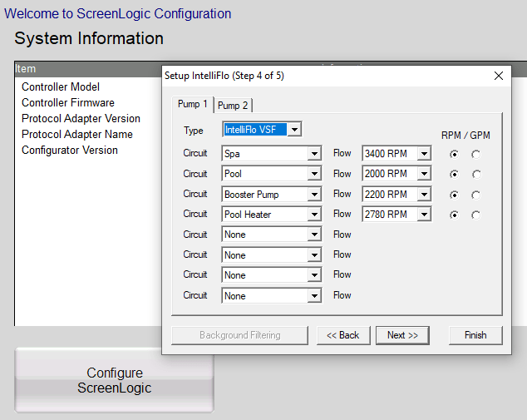
Task: Select GPM radio for Spa circuit
Action: [476, 155]
